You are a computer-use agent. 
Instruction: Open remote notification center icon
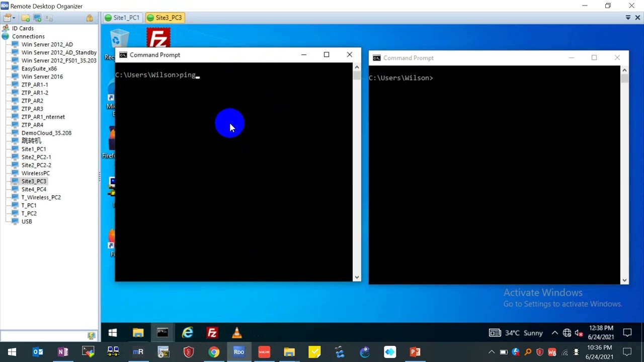627,333
